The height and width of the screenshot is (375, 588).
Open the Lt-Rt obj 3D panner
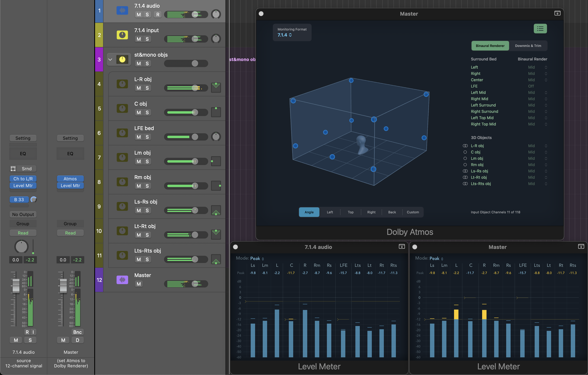point(216,234)
